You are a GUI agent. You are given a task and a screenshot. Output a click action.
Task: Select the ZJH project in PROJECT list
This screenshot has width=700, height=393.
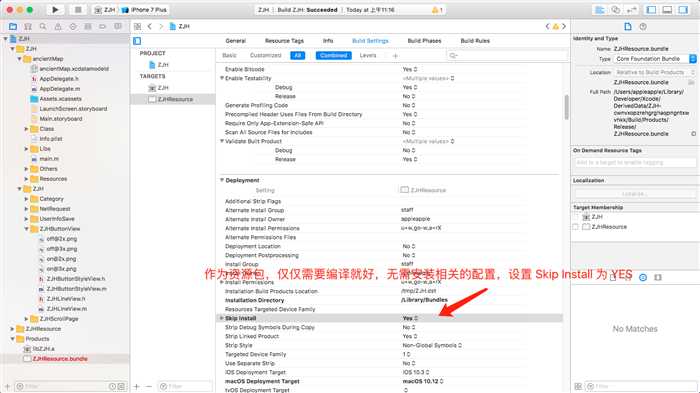pyautogui.click(x=159, y=65)
